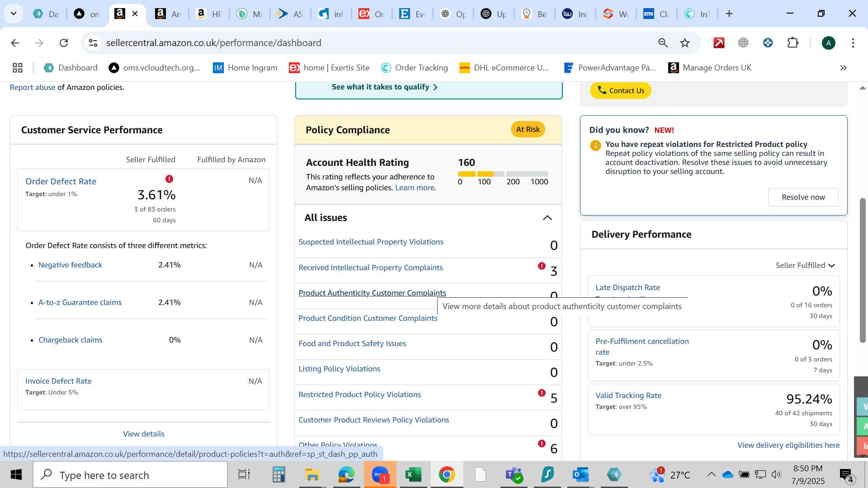Switch to the 'on' browser tab
The image size is (868, 488).
coord(86,14)
